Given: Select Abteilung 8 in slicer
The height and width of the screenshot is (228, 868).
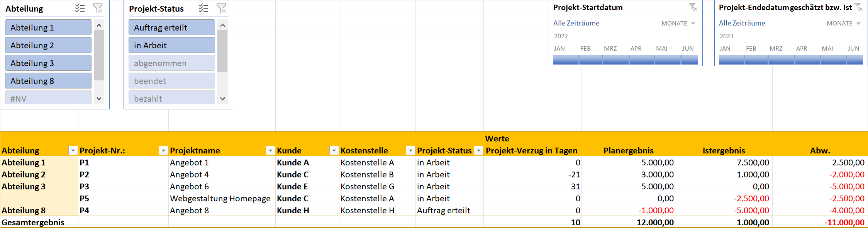Looking at the screenshot, I should 48,81.
